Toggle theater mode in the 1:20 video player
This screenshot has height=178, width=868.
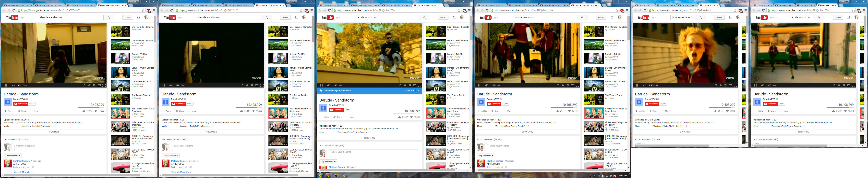pos(257,85)
